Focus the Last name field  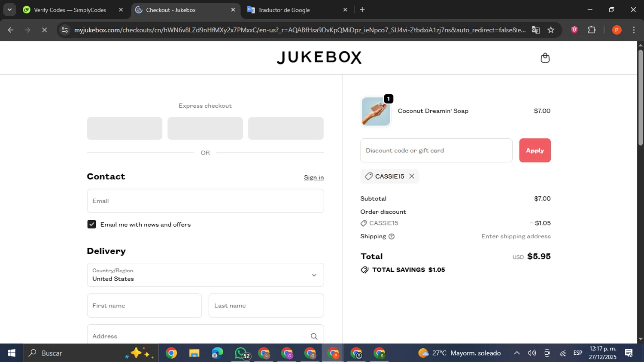pyautogui.click(x=266, y=306)
